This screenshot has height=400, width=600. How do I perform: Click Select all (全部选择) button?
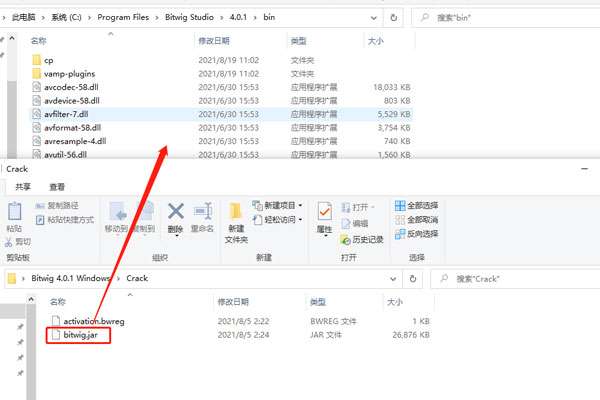pos(416,206)
